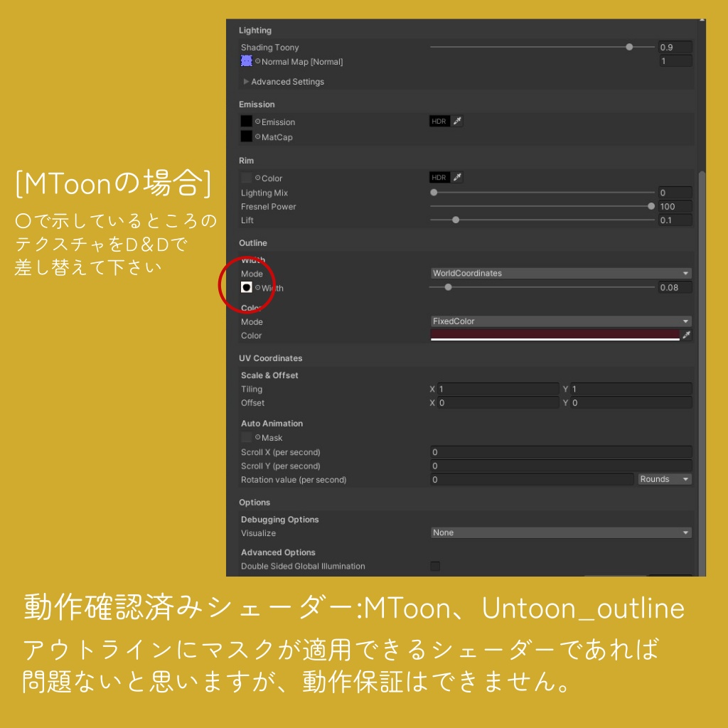Click the dark red outline Color swatch
Image resolution: width=728 pixels, height=728 pixels.
click(x=555, y=333)
